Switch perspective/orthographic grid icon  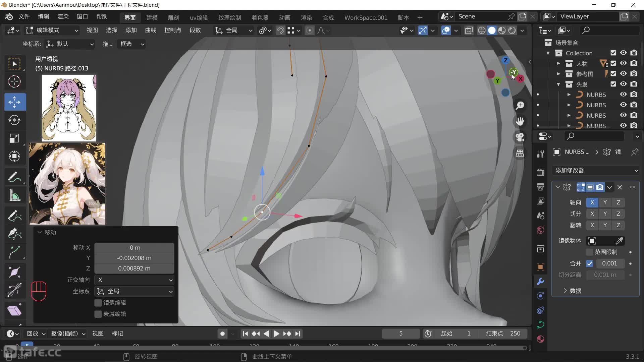[520, 153]
